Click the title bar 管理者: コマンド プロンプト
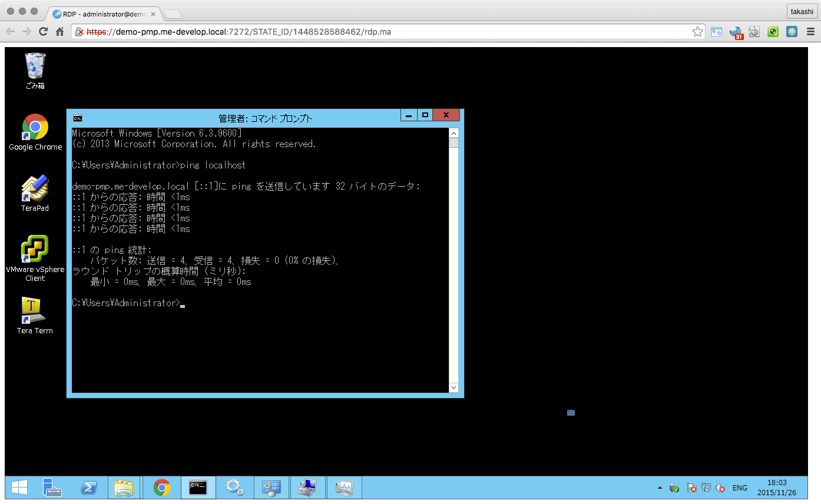This screenshot has width=821, height=504. click(265, 118)
